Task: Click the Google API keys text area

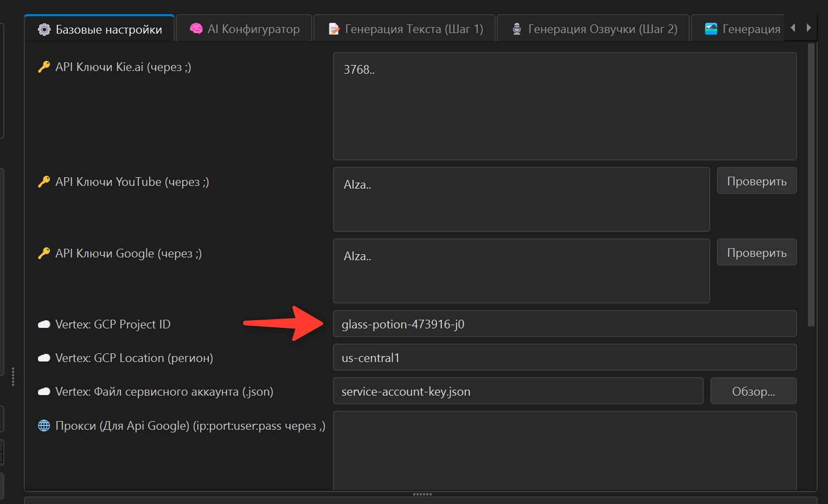Action: [x=521, y=271]
